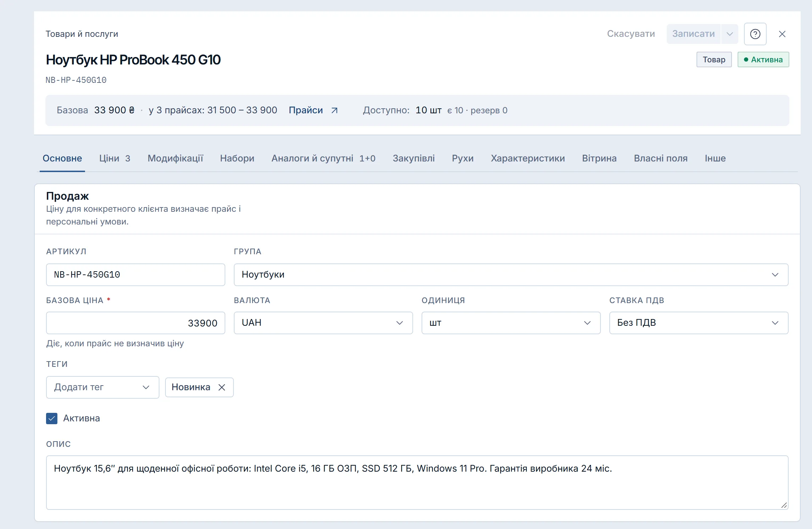This screenshot has width=812, height=529.
Task: Open the Набори tab
Action: tap(237, 158)
